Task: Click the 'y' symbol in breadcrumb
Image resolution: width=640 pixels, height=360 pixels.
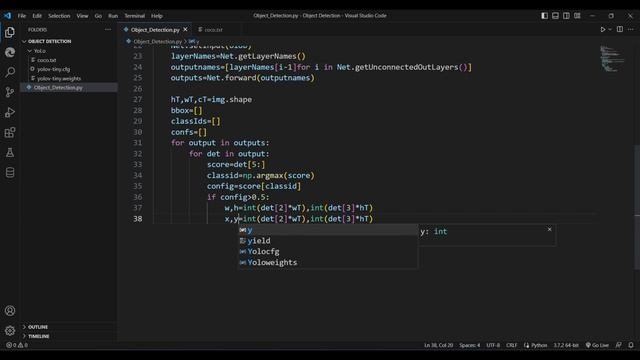Action: coord(194,41)
